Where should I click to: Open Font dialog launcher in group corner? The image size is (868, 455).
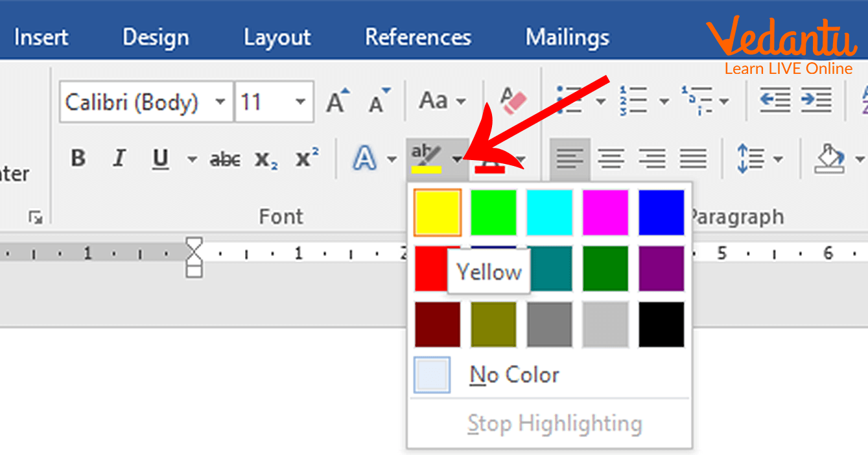point(36,218)
